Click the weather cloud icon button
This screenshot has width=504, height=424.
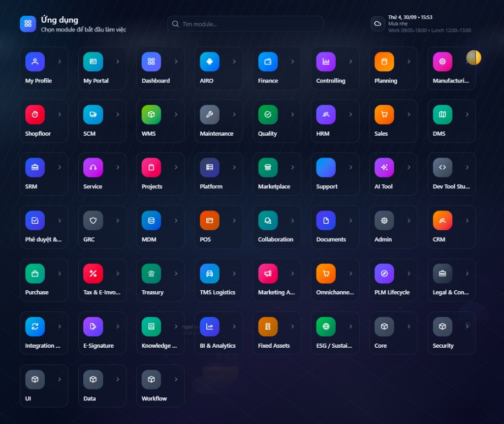coord(378,24)
